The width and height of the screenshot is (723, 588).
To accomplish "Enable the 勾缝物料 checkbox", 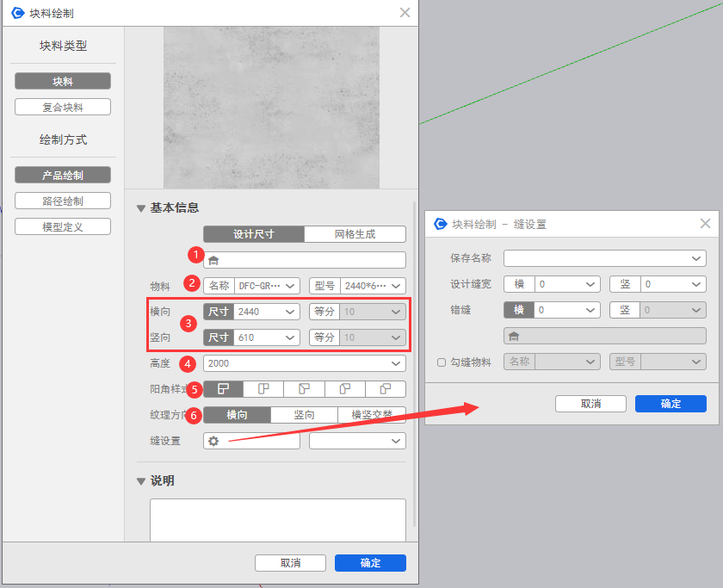I will point(442,362).
